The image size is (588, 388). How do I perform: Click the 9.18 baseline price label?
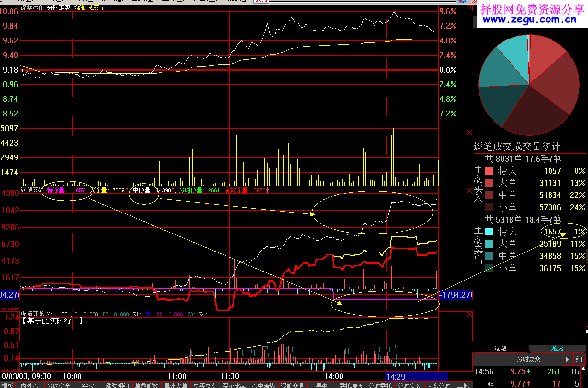(11, 70)
